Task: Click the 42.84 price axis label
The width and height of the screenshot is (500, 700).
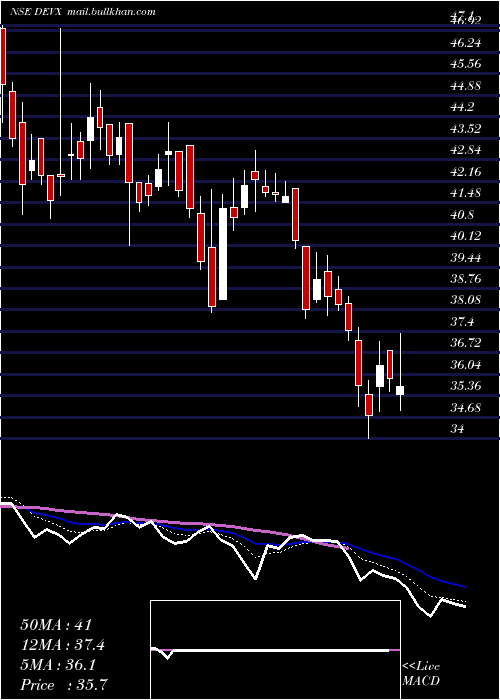Action: click(464, 150)
